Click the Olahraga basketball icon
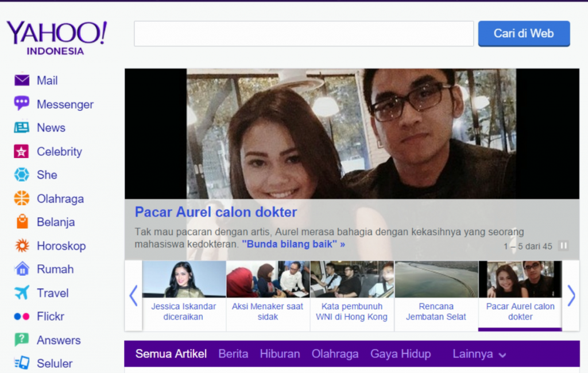Screen dimensions: 588x373 (22, 198)
